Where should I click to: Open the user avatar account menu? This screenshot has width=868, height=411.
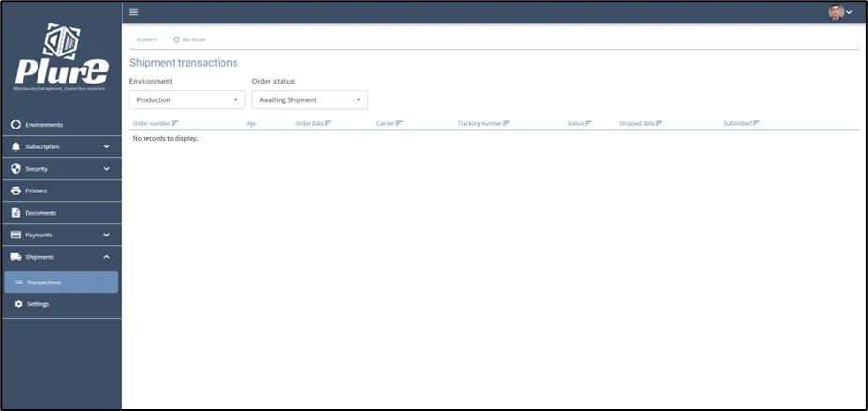click(x=835, y=12)
